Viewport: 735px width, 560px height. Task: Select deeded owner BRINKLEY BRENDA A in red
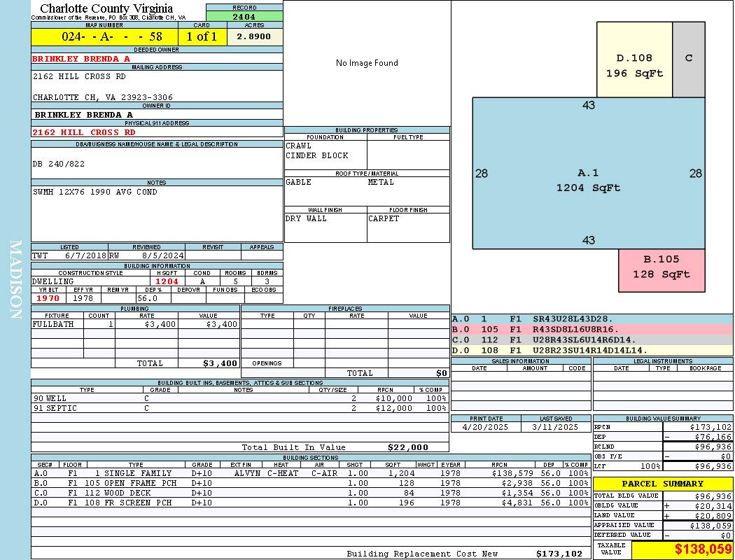(81, 59)
